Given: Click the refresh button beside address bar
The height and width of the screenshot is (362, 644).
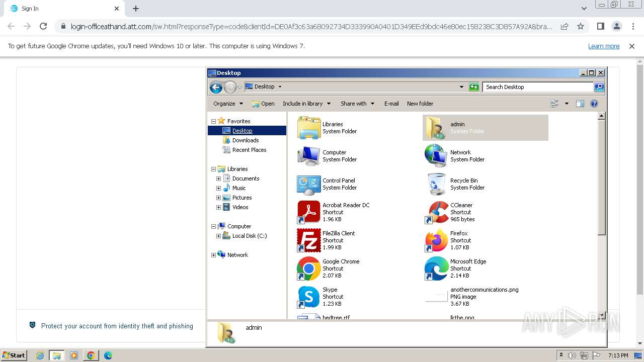Looking at the screenshot, I should pyautogui.click(x=474, y=87).
